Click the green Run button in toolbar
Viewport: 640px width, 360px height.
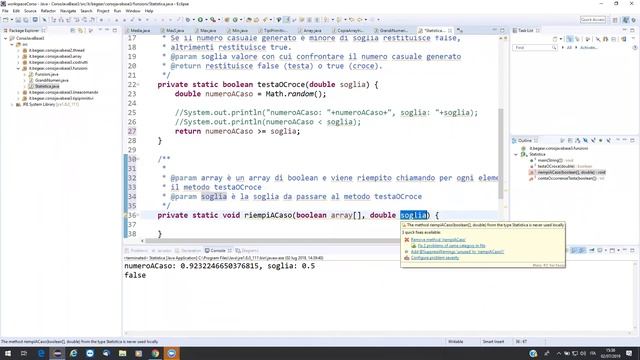[200, 20]
